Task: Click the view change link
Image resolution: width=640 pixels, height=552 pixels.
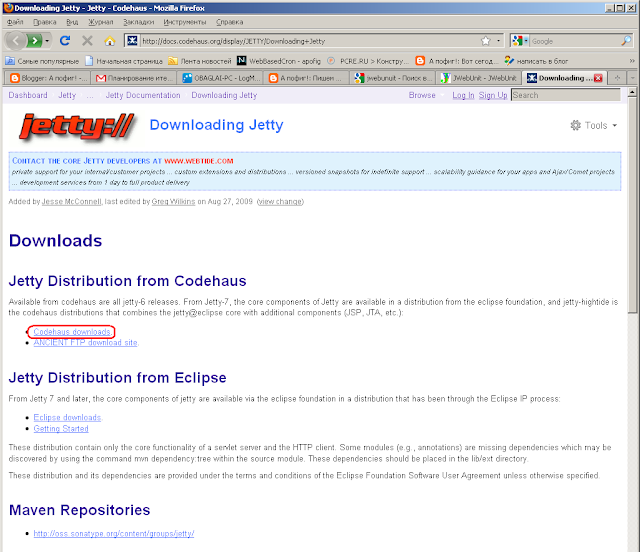Action: [280, 202]
